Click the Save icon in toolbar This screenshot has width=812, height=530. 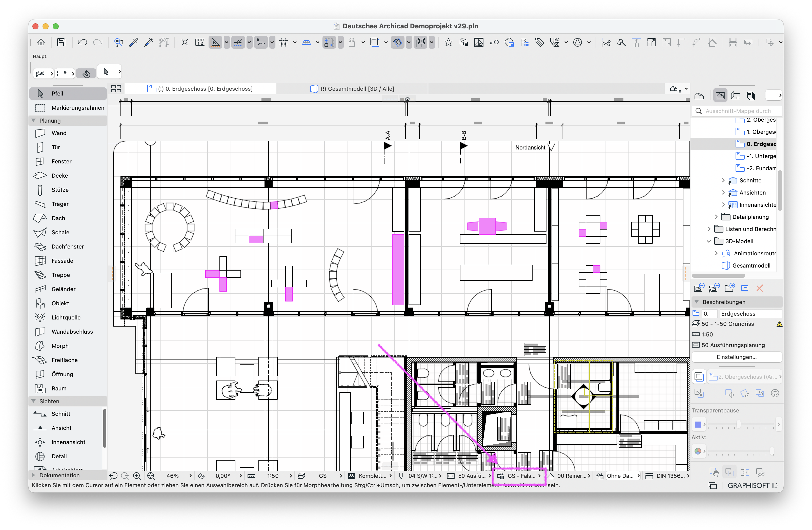pos(61,42)
